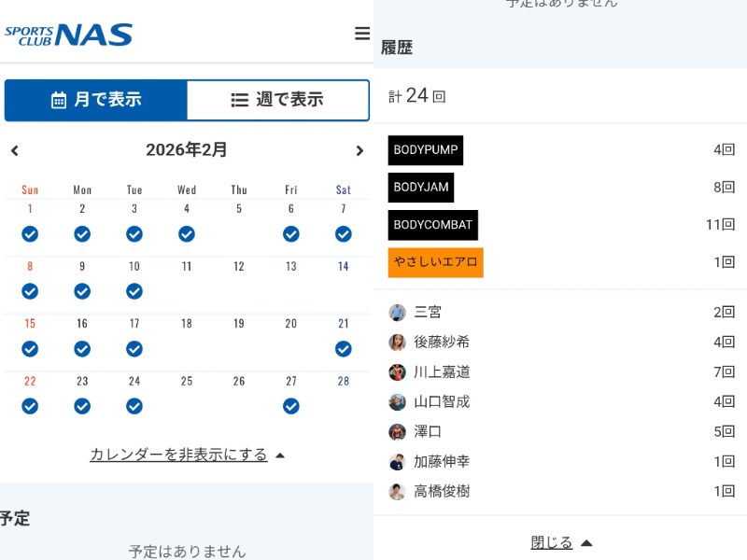This screenshot has width=747, height=560.
Task: Select 後藤紗希 instructor avatar
Action: click(397, 343)
